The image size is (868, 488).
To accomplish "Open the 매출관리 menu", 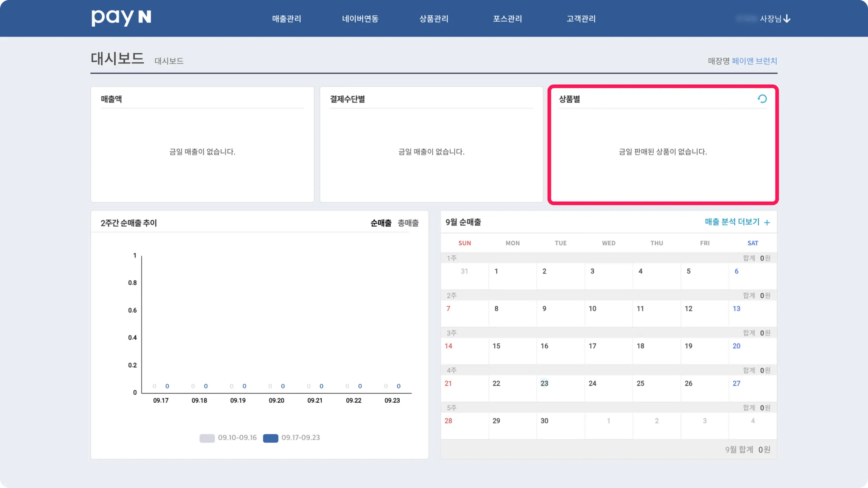I will point(287,19).
